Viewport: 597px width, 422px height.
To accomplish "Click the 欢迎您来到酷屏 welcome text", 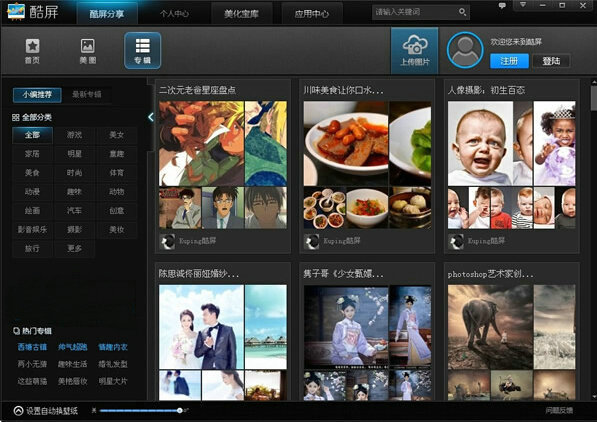I will point(516,42).
